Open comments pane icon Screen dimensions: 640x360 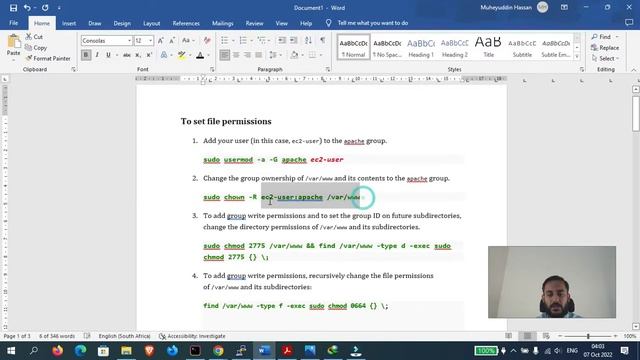tap(629, 23)
